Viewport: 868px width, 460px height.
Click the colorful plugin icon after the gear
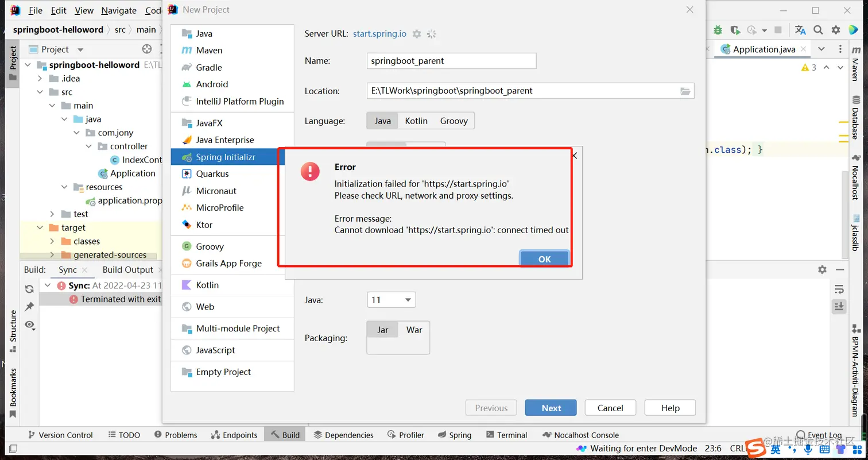tap(853, 30)
